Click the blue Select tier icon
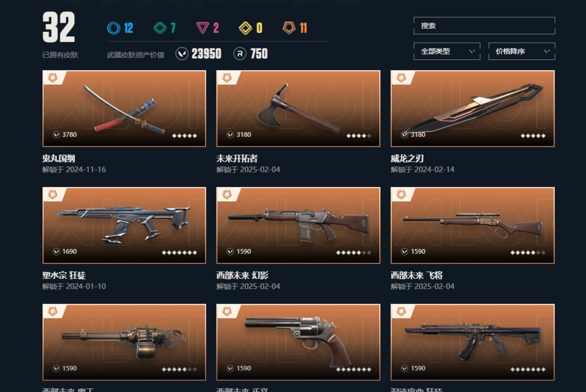The width and height of the screenshot is (586, 392). 113,28
